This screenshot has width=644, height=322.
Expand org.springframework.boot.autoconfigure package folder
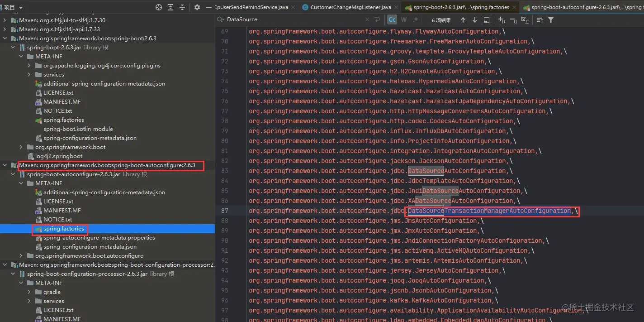(21, 256)
